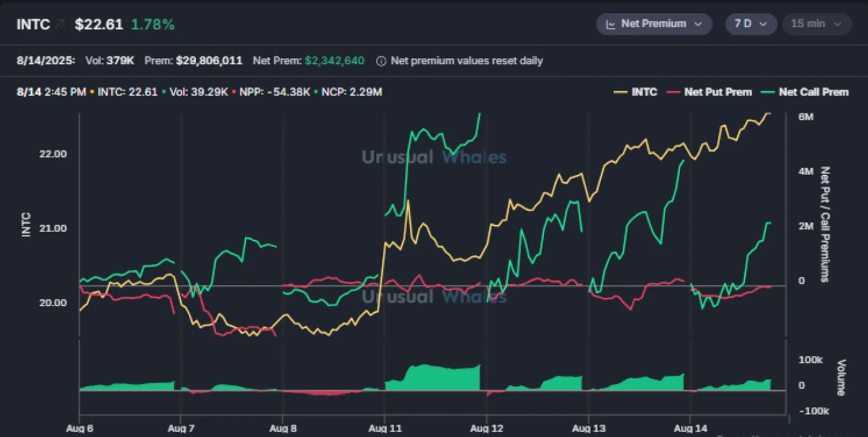Click the $22.61 price value
Viewport: 868px width, 437px height.
(x=99, y=24)
